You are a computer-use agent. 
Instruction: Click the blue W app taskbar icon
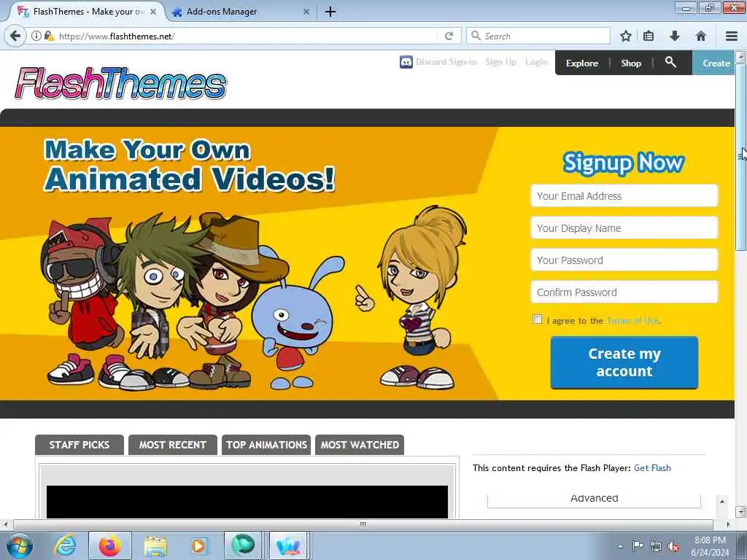288,545
